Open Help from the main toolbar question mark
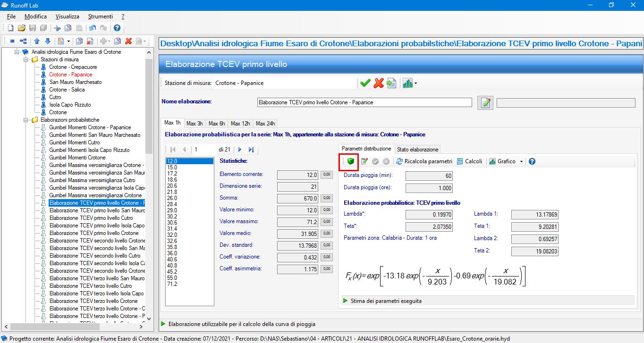Screen dimensions: 644x343 pyautogui.click(x=117, y=28)
